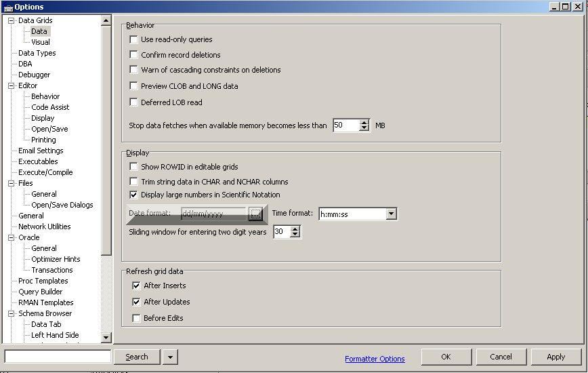Click the sliding window years field
Viewport: 588px width, 373px height.
282,232
